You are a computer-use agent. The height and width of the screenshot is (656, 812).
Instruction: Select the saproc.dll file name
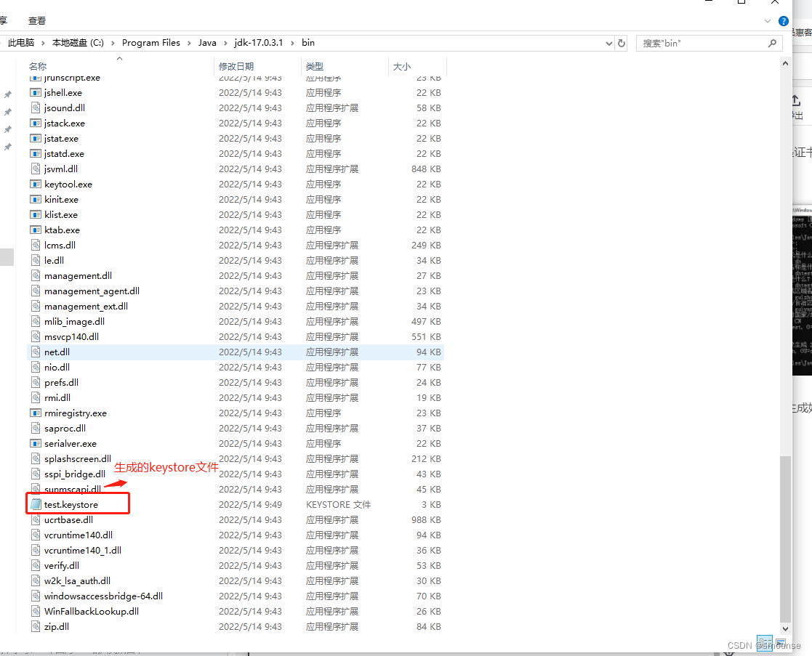(65, 429)
